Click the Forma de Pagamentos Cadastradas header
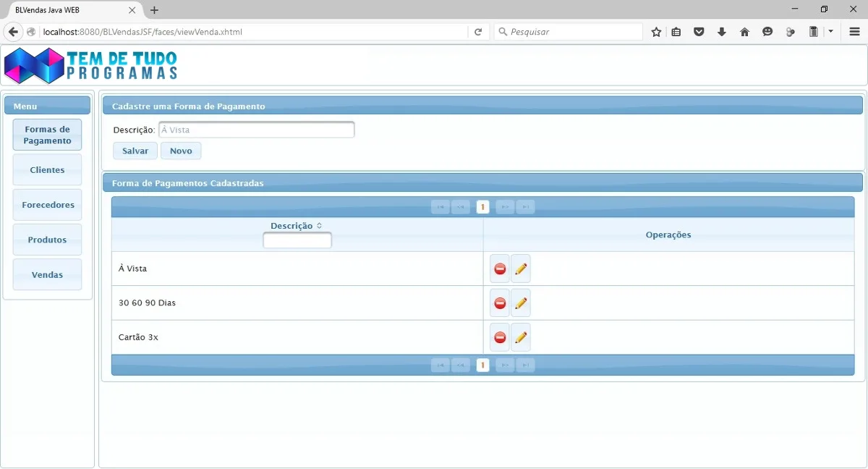Viewport: 868px width, 469px height. (x=482, y=182)
